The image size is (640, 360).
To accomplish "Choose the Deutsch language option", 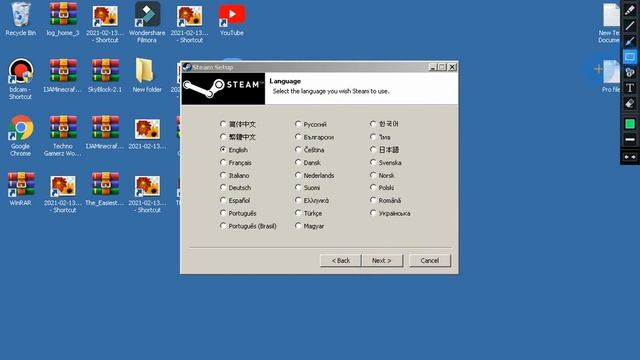I will point(223,187).
